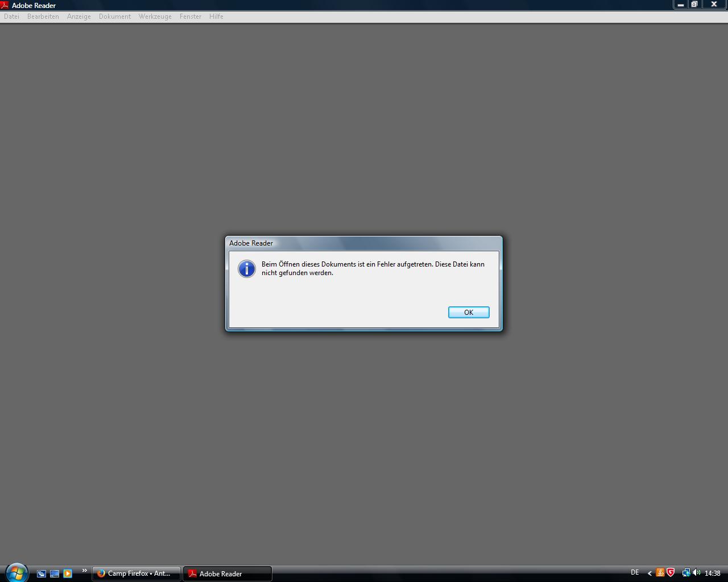This screenshot has height=582, width=728.
Task: Open the Anzeige menu
Action: pyautogui.click(x=79, y=16)
